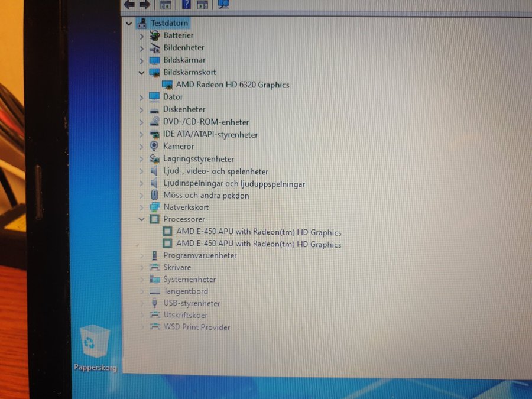Expand the Bildskärmar category

142,61
